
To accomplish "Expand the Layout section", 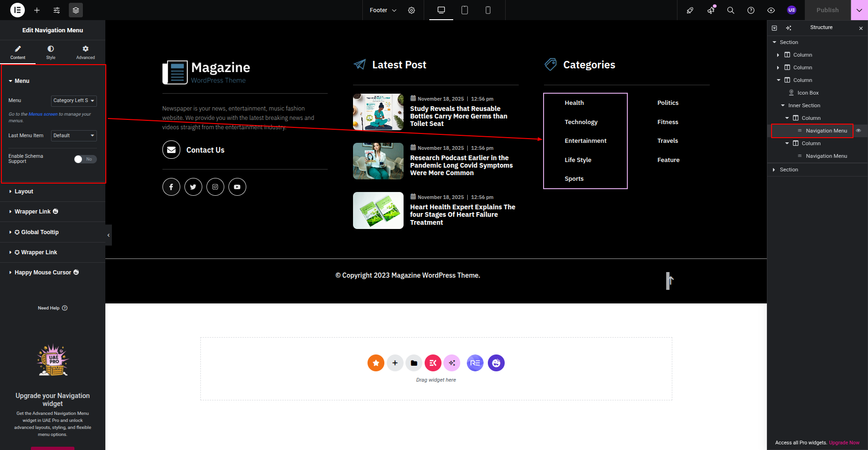I will coord(24,192).
